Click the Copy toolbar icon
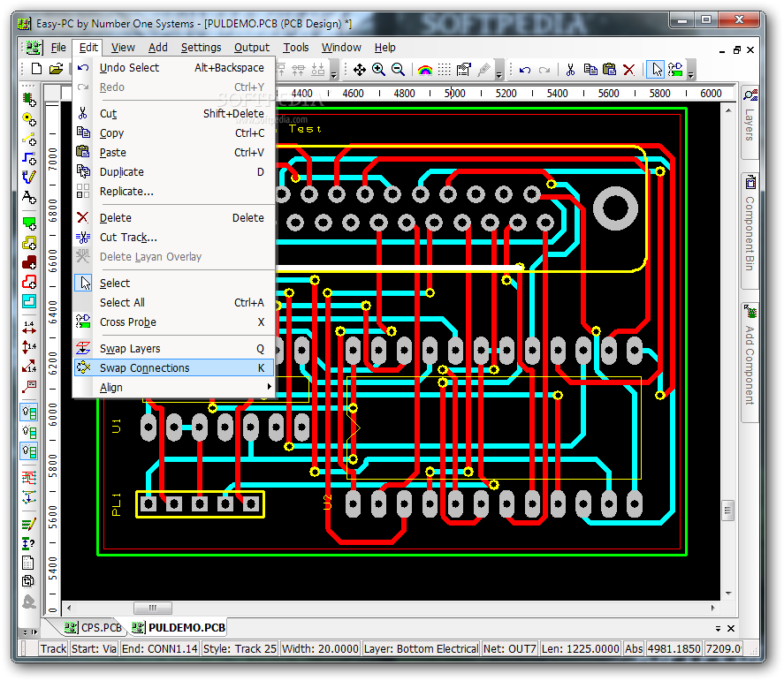Screen dimensions: 784x681 click(590, 70)
